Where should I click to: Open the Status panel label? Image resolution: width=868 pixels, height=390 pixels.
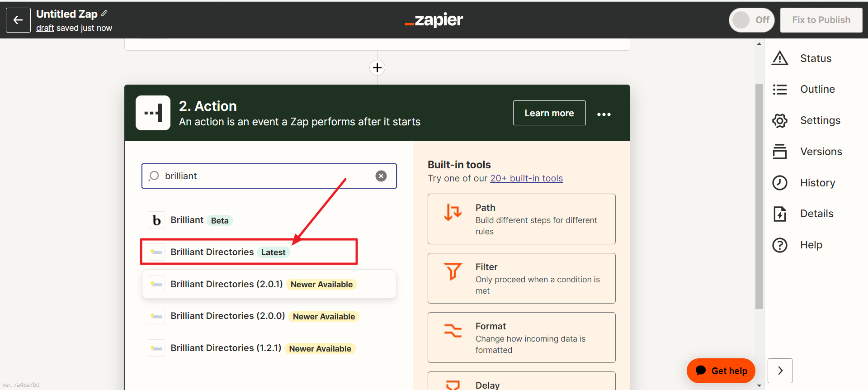[x=816, y=58]
